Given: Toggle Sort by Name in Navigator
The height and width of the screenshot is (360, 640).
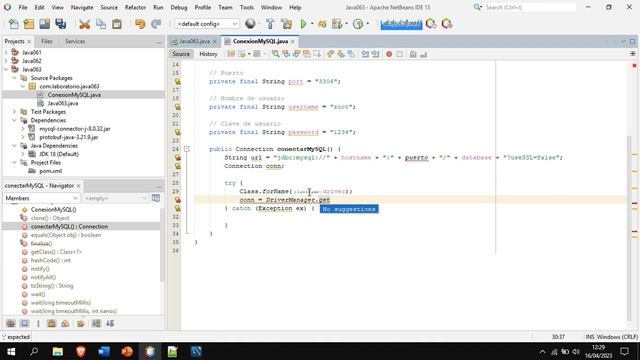Looking at the screenshot, I should (x=96, y=323).
